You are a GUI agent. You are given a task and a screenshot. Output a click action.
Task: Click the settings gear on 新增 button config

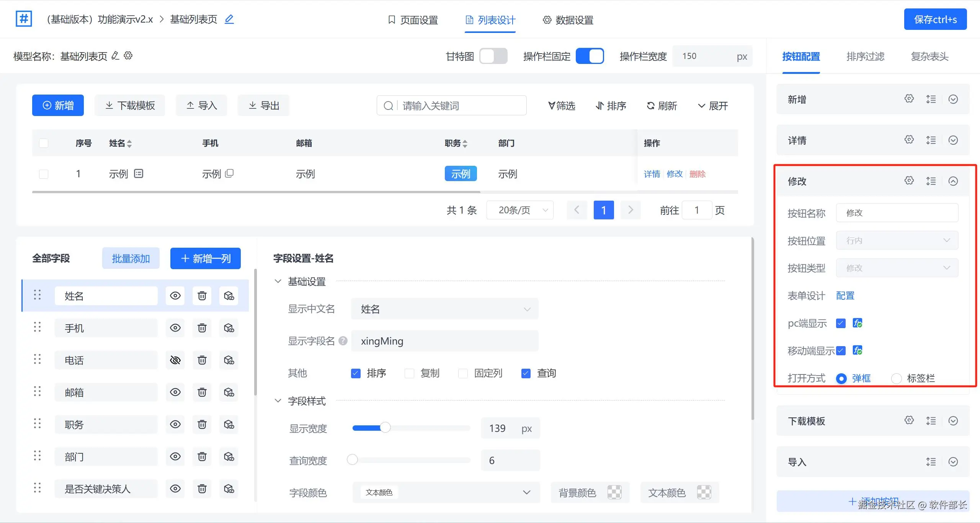tap(909, 99)
